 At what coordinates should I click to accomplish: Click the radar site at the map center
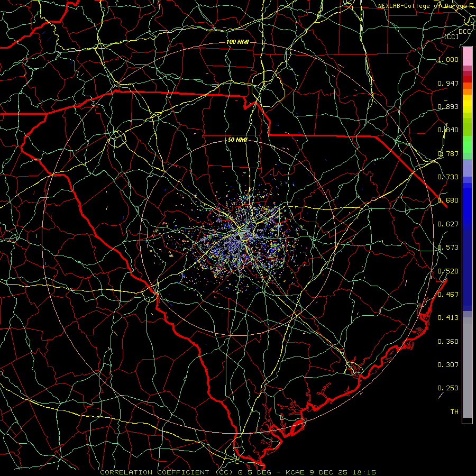coord(239,237)
